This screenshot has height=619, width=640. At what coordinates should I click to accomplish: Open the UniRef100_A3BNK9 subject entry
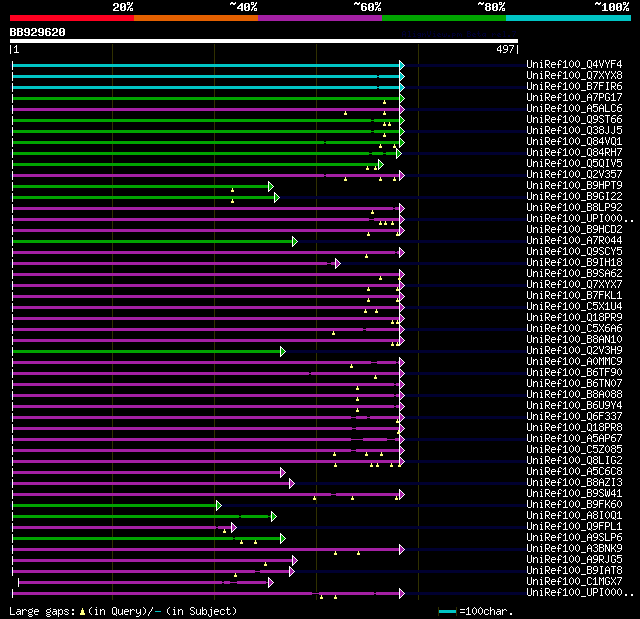pyautogui.click(x=574, y=548)
